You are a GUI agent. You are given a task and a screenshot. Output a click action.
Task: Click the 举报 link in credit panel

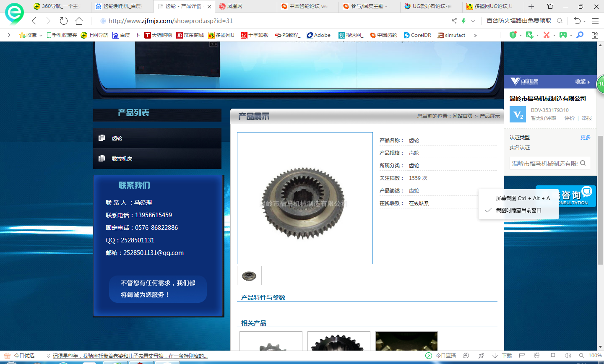pyautogui.click(x=587, y=118)
